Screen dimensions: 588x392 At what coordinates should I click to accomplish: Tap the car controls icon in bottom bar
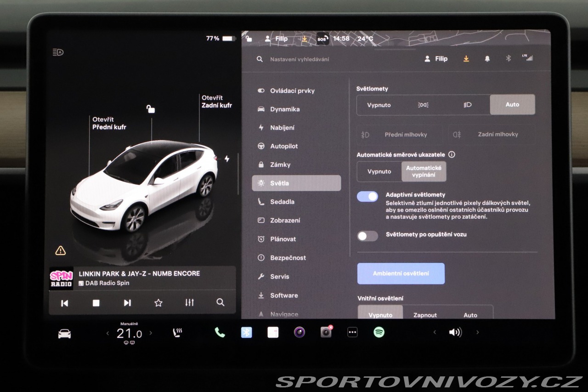[65, 334]
